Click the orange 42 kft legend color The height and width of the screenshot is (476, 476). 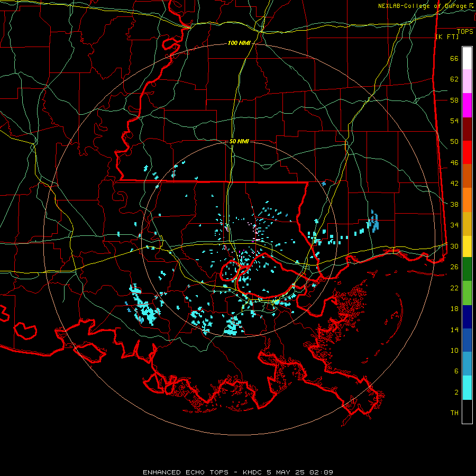coord(467,200)
